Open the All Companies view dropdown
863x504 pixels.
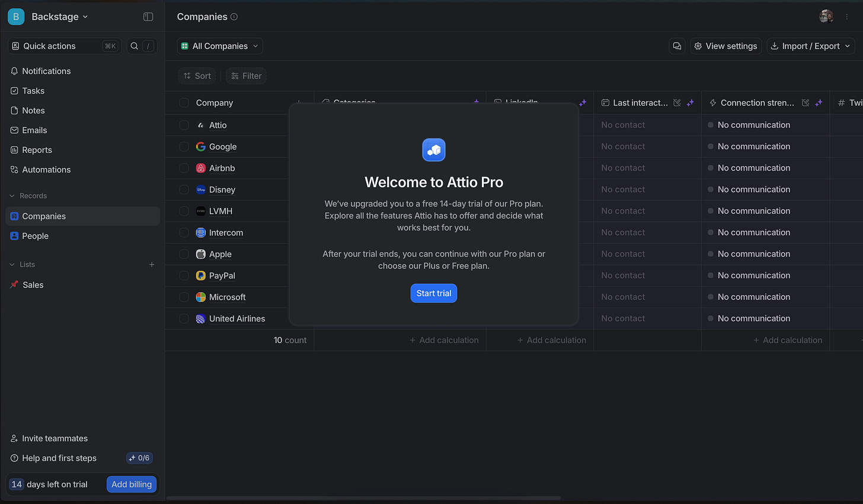click(220, 46)
